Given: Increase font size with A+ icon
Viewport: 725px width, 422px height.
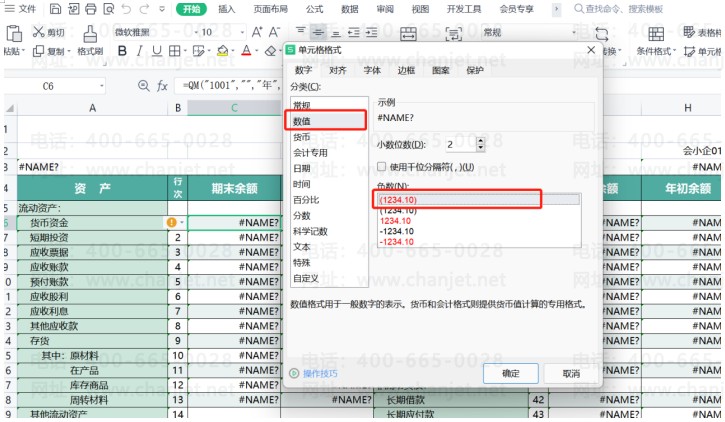Looking at the screenshot, I should pos(257,32).
